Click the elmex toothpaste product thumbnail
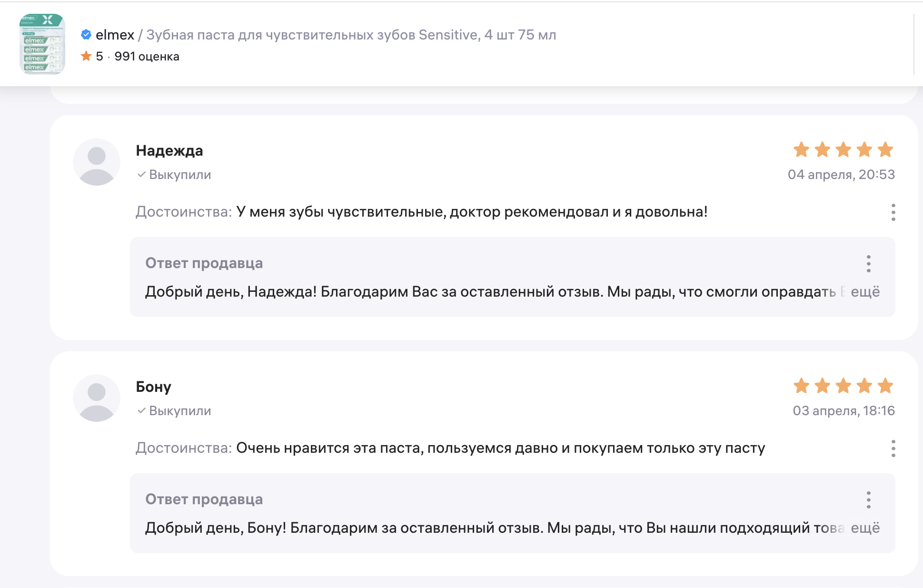 (x=42, y=44)
